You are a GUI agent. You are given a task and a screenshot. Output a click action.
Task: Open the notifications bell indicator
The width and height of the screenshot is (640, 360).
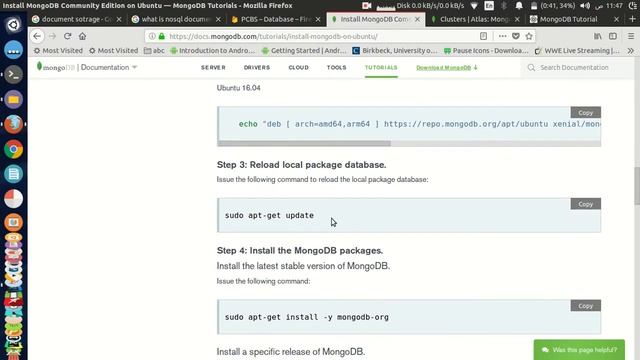click(519, 6)
